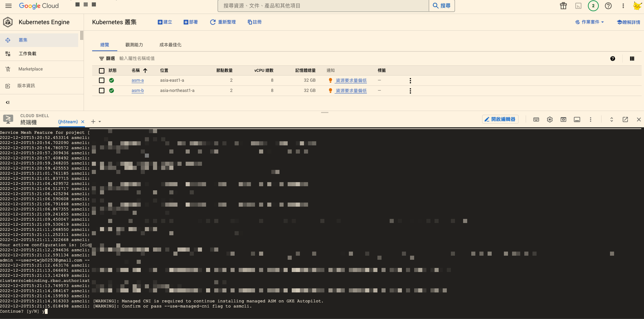Click the Google Cloud logo
Viewport: 644px width, 319px height.
tap(39, 6)
